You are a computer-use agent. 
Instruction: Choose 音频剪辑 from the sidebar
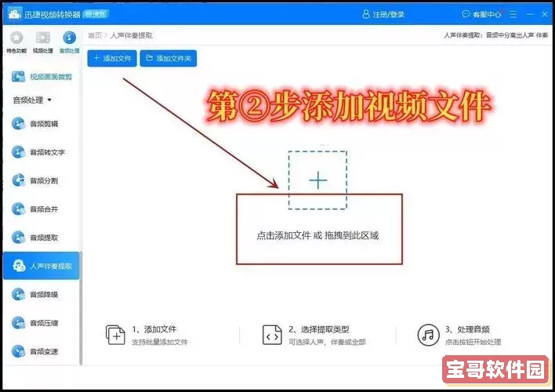tap(42, 124)
